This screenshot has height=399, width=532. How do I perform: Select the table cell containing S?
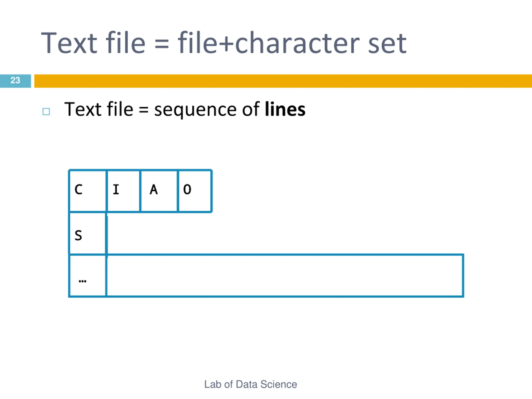pyautogui.click(x=88, y=233)
